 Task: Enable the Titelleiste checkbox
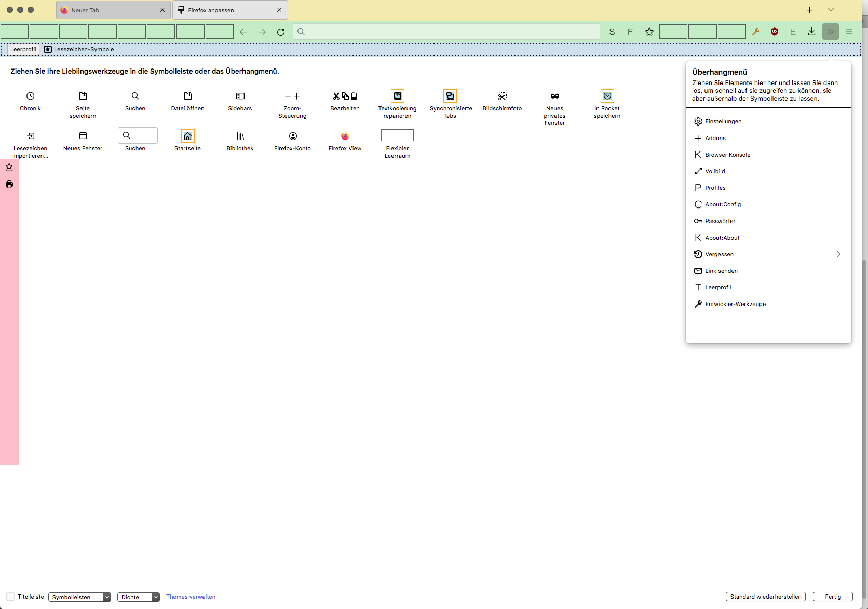click(x=10, y=597)
